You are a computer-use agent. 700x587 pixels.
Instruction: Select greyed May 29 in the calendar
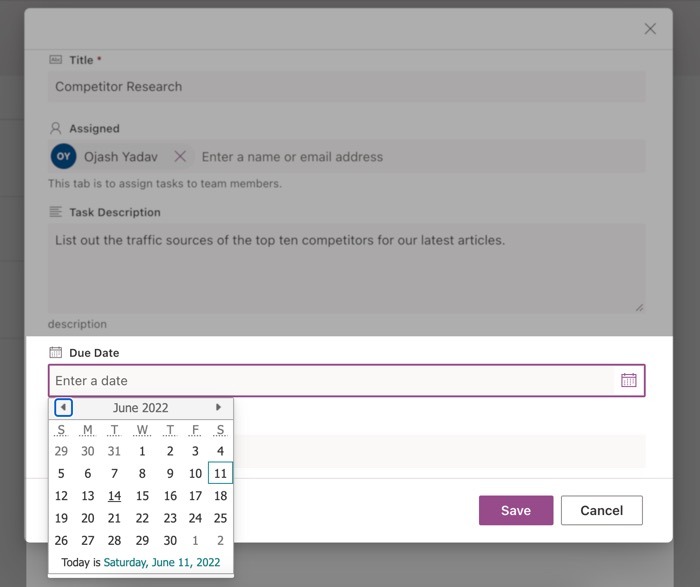61,451
